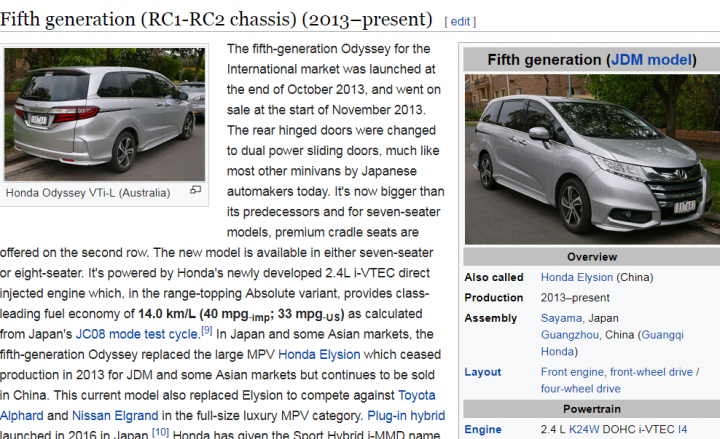Select the 'Powertrain' infobox section header
Image resolution: width=720 pixels, height=439 pixels.
(592, 409)
